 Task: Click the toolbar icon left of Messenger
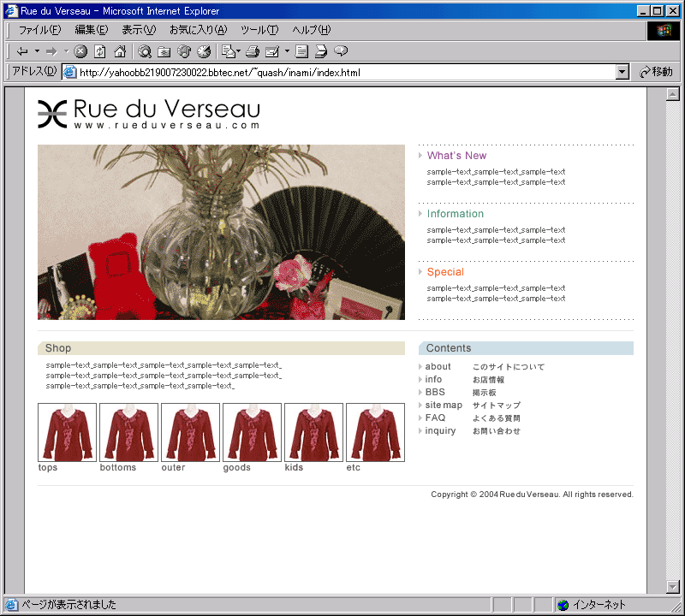321,51
